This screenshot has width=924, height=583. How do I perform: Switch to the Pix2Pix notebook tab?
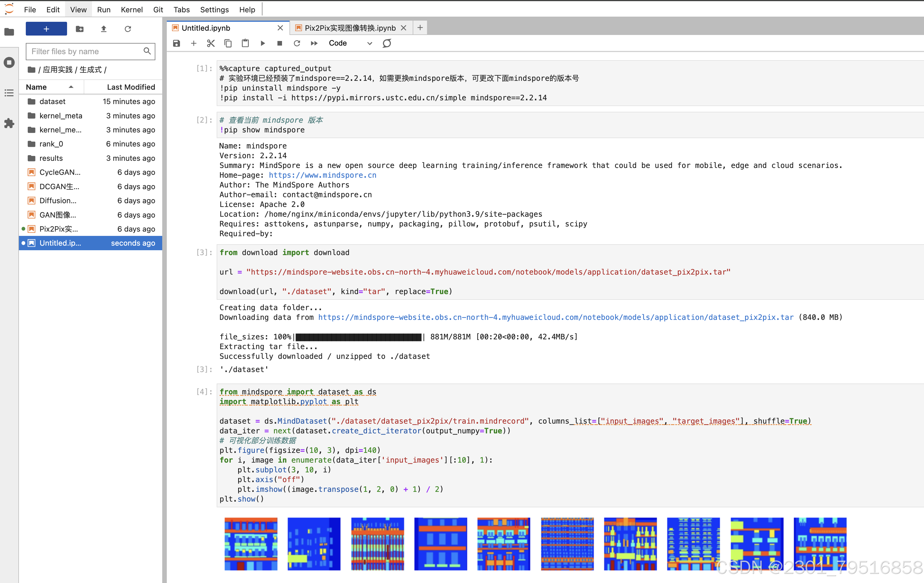(x=350, y=28)
